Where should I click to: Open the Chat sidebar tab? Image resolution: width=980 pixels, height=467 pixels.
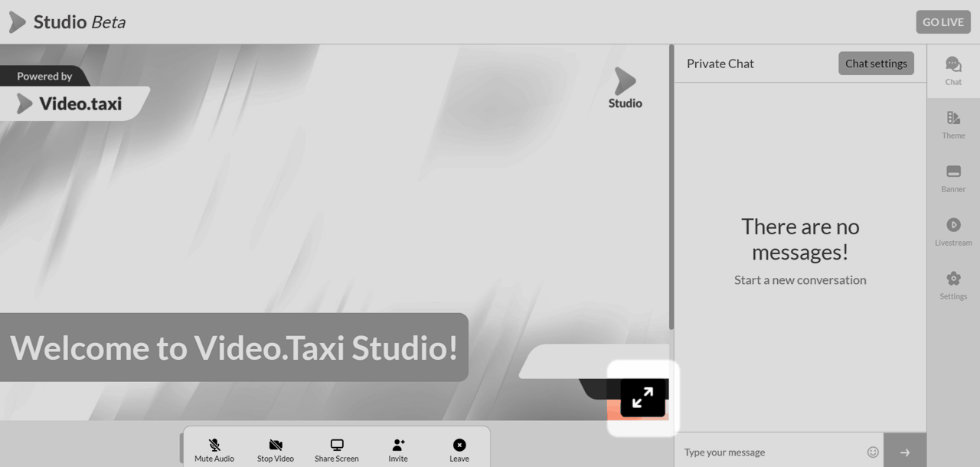tap(953, 71)
